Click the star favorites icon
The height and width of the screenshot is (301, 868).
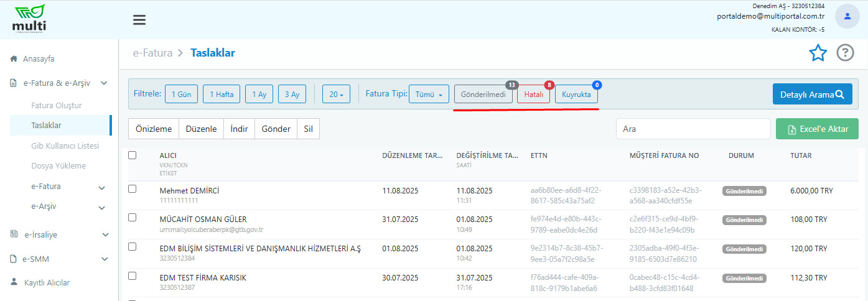pyautogui.click(x=818, y=53)
